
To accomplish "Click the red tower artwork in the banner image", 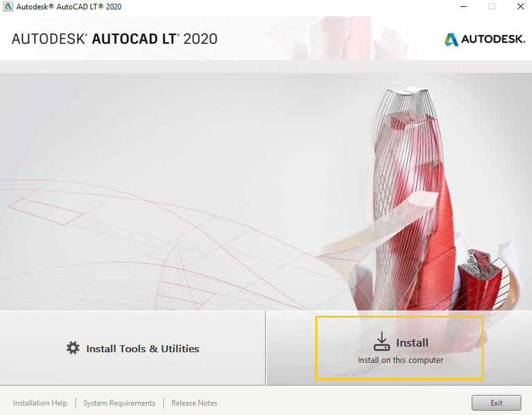I will click(408, 188).
